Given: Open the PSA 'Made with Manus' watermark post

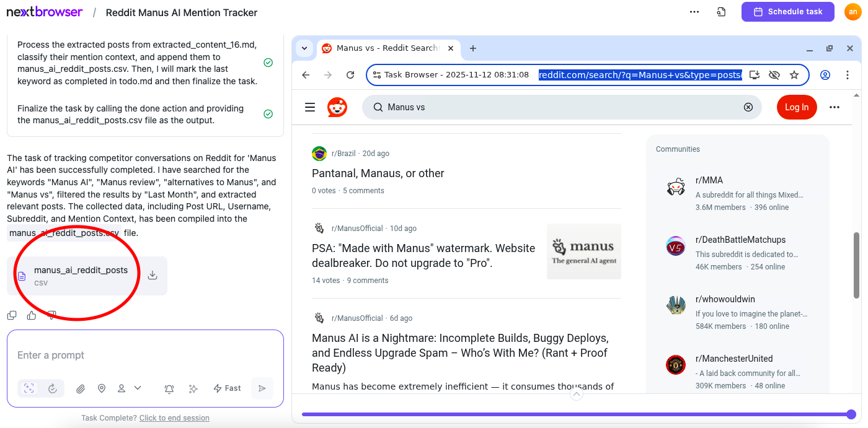Looking at the screenshot, I should pyautogui.click(x=423, y=255).
